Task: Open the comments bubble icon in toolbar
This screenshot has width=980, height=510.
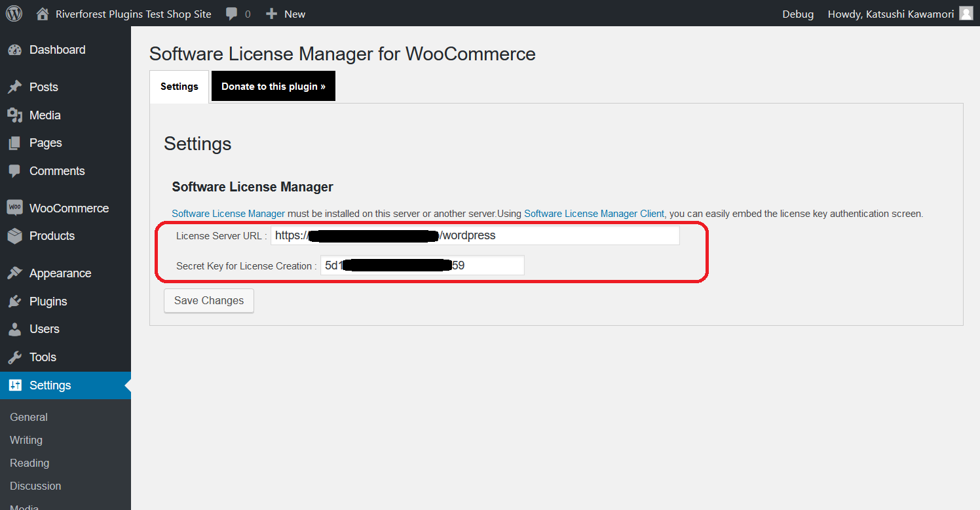Action: (x=231, y=14)
